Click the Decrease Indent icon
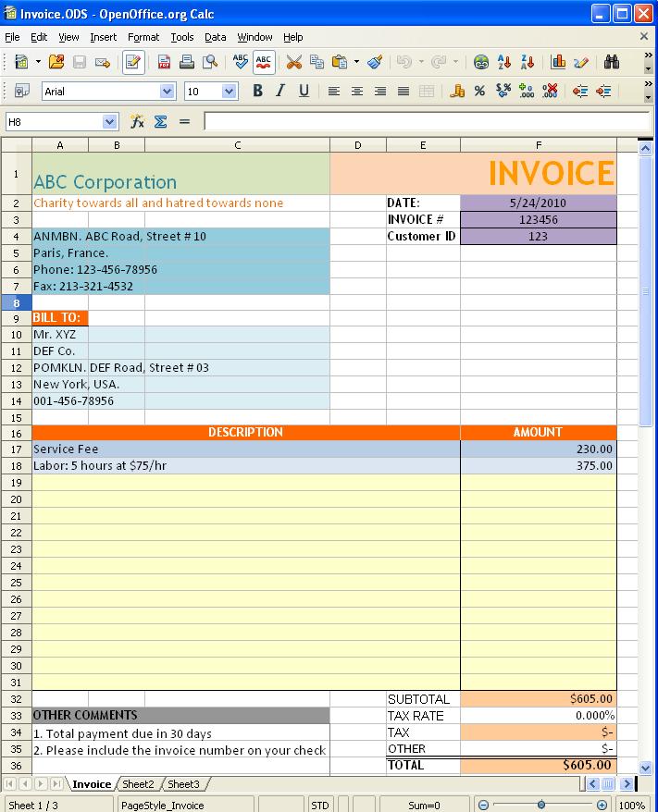Image resolution: width=658 pixels, height=812 pixels. click(x=579, y=92)
